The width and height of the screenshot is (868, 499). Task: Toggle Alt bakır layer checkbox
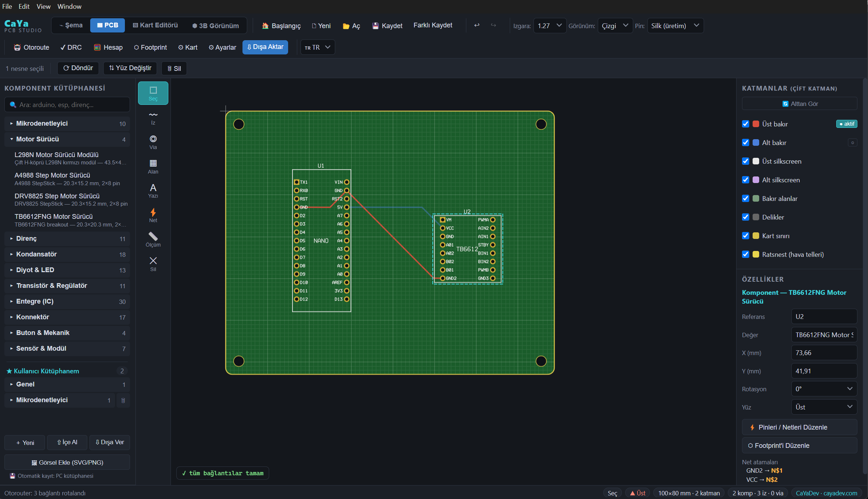tap(746, 142)
